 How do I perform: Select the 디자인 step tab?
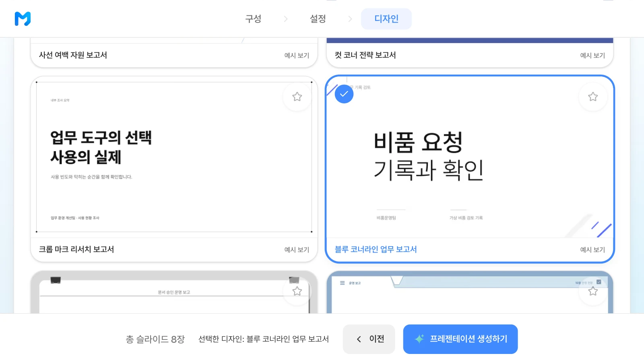[x=386, y=19]
